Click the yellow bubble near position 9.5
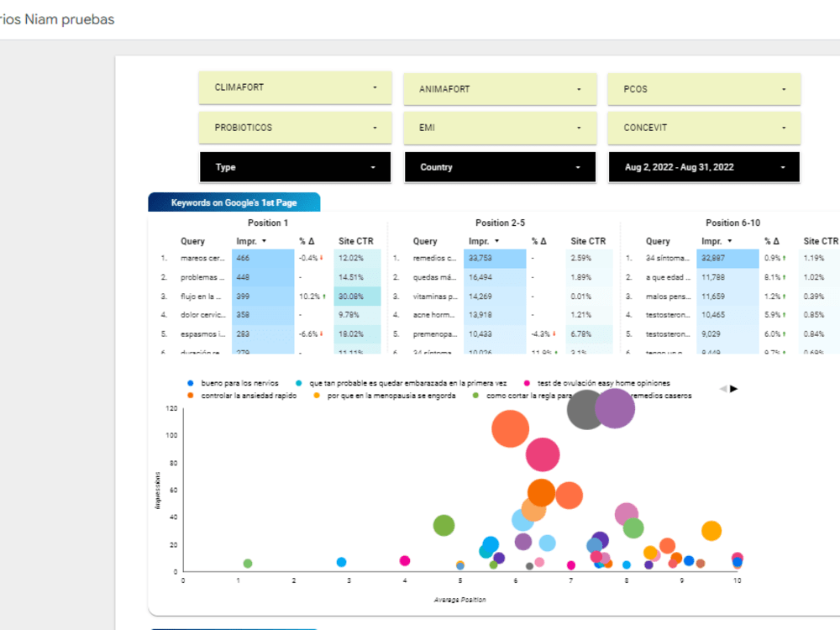 tap(711, 531)
